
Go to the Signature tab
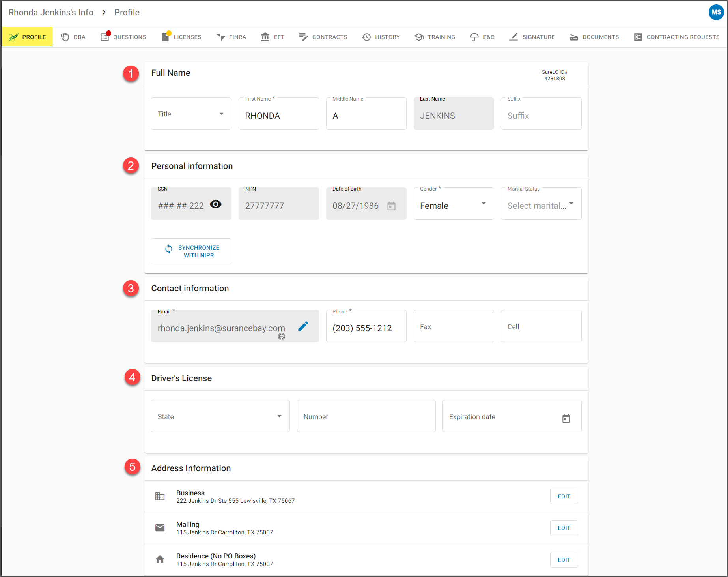pyautogui.click(x=532, y=37)
